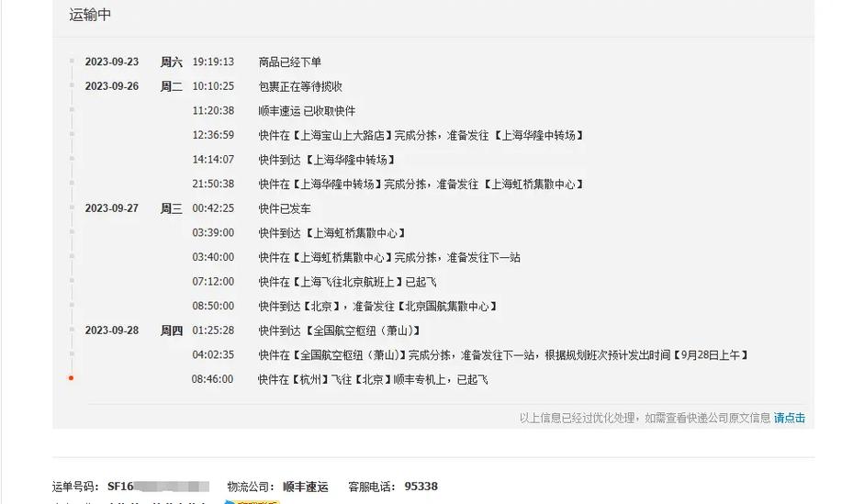
Task: Click the 顺丰速运 logistics company name
Action: pos(305,487)
